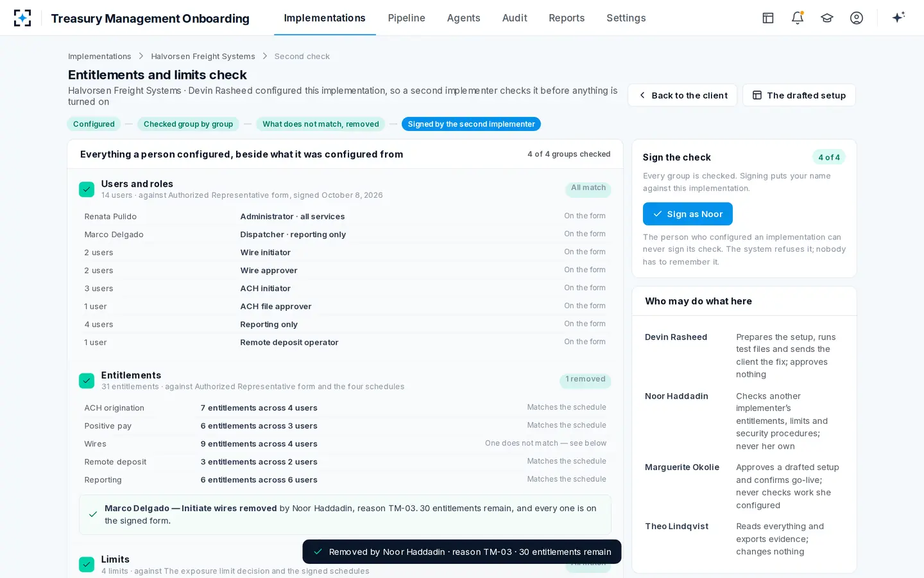
Task: Select the Configured step pill
Action: click(94, 124)
